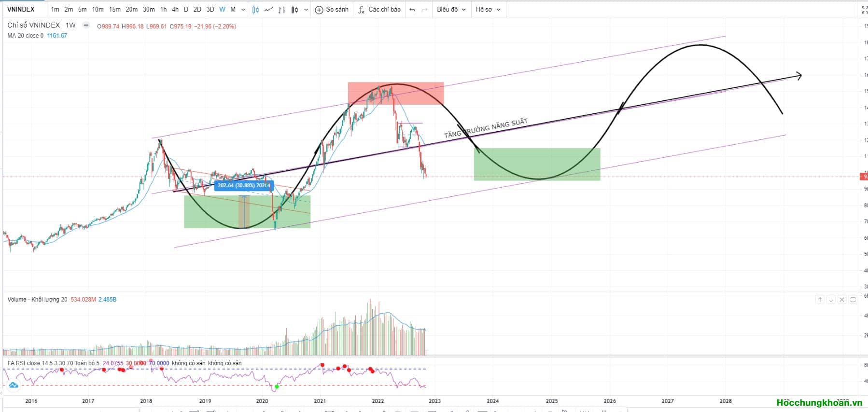Click the So sánh compare button
The image size is (868, 412).
[332, 10]
